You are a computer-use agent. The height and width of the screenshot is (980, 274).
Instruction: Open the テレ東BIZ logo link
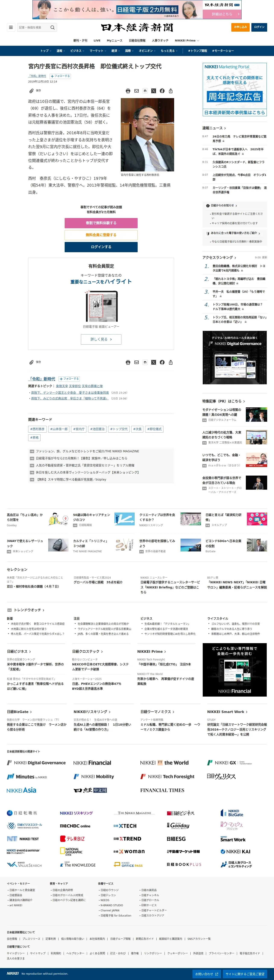pos(72,839)
